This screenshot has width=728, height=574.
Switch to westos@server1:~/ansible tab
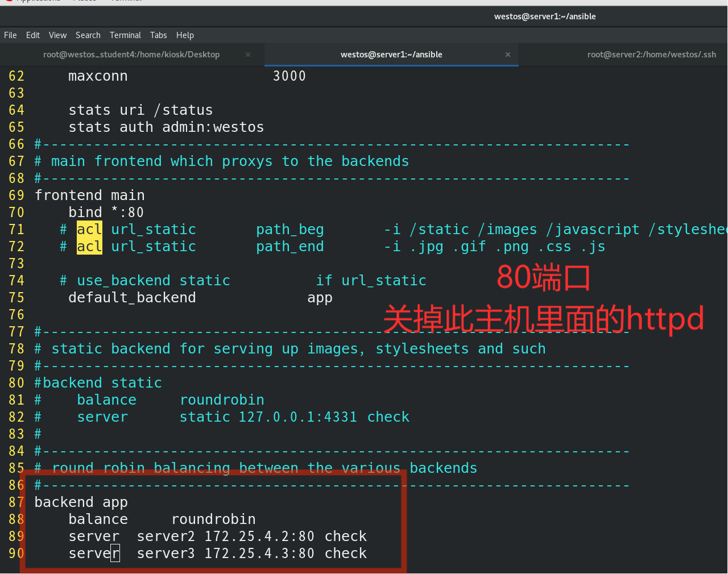(391, 55)
